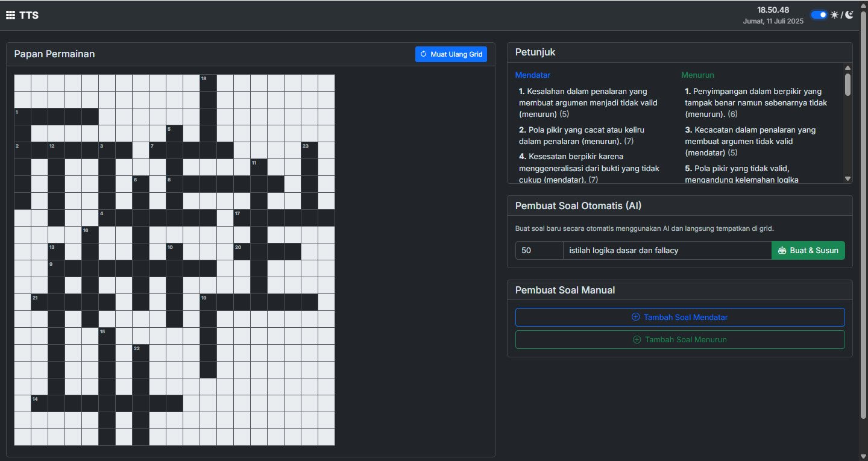The height and width of the screenshot is (461, 868).
Task: Select the crossword cell numbered 18
Action: pyautogui.click(x=208, y=83)
